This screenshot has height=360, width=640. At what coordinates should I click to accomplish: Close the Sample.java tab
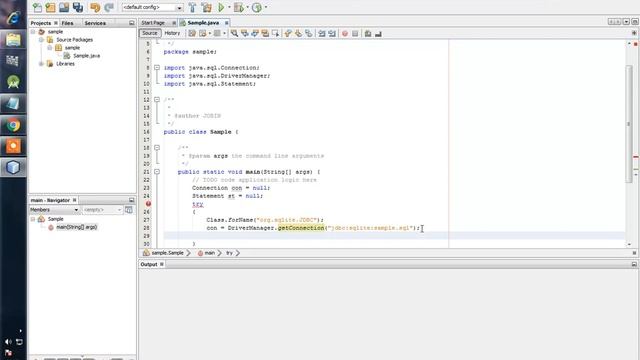[x=227, y=23]
